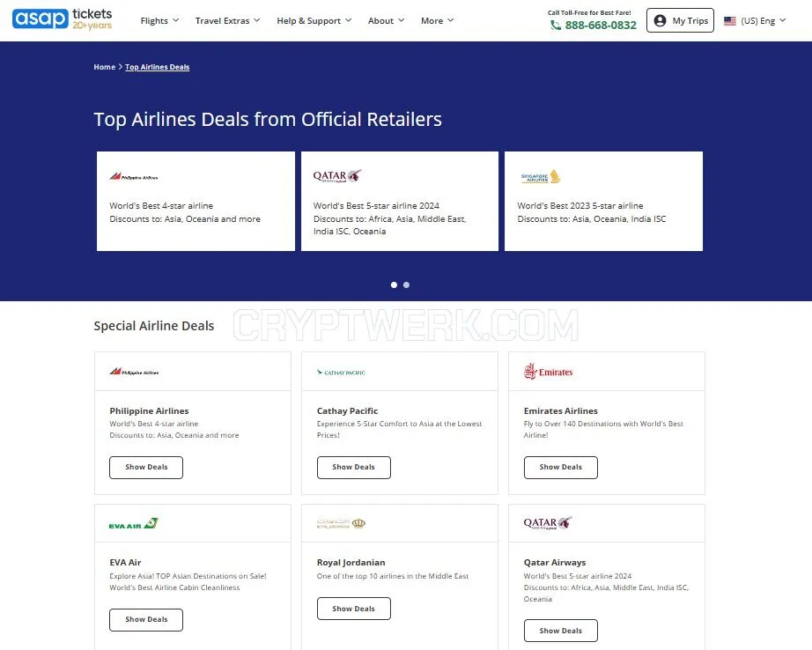Click the Emirates logo
Image resolution: width=812 pixels, height=650 pixels.
click(x=548, y=372)
